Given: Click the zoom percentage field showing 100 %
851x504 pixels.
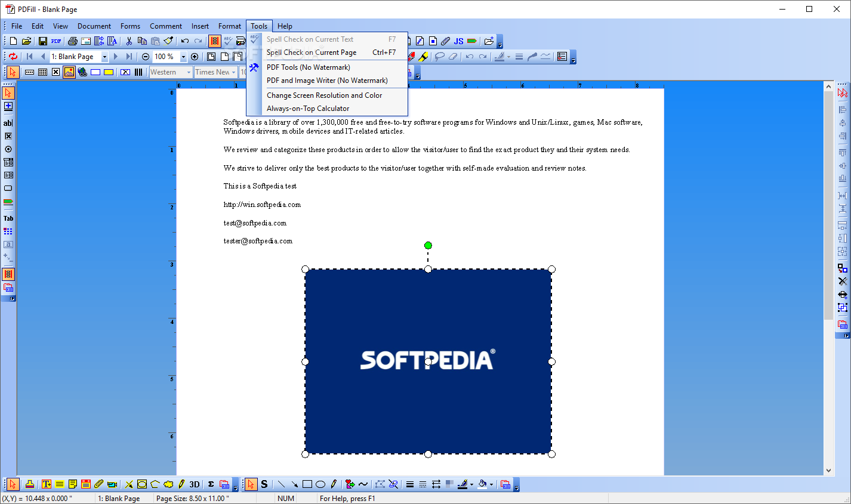Looking at the screenshot, I should click(x=166, y=57).
